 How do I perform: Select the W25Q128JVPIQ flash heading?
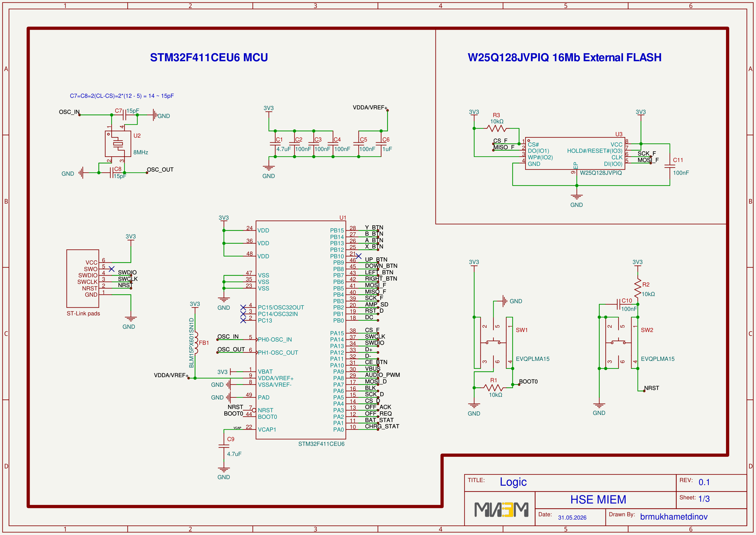(564, 57)
